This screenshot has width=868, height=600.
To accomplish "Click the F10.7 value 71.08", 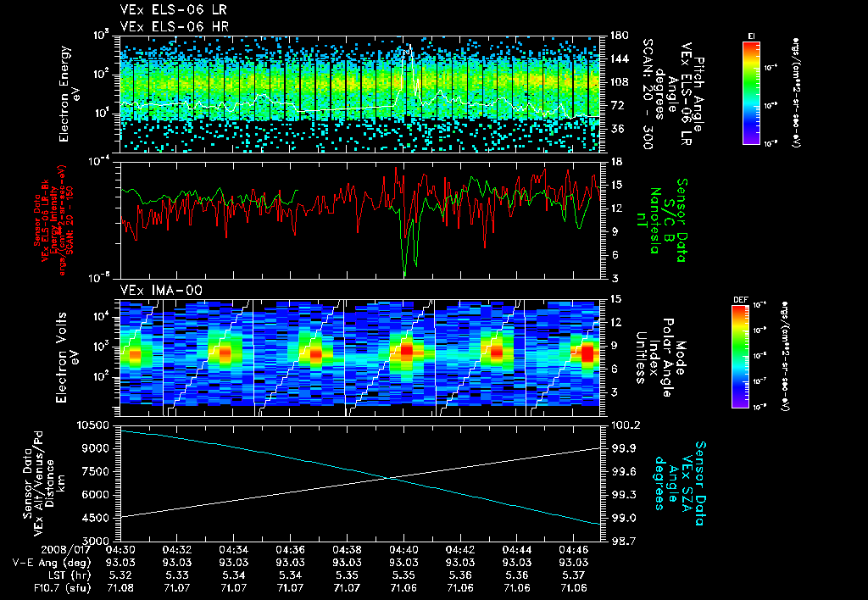I will (x=120, y=588).
